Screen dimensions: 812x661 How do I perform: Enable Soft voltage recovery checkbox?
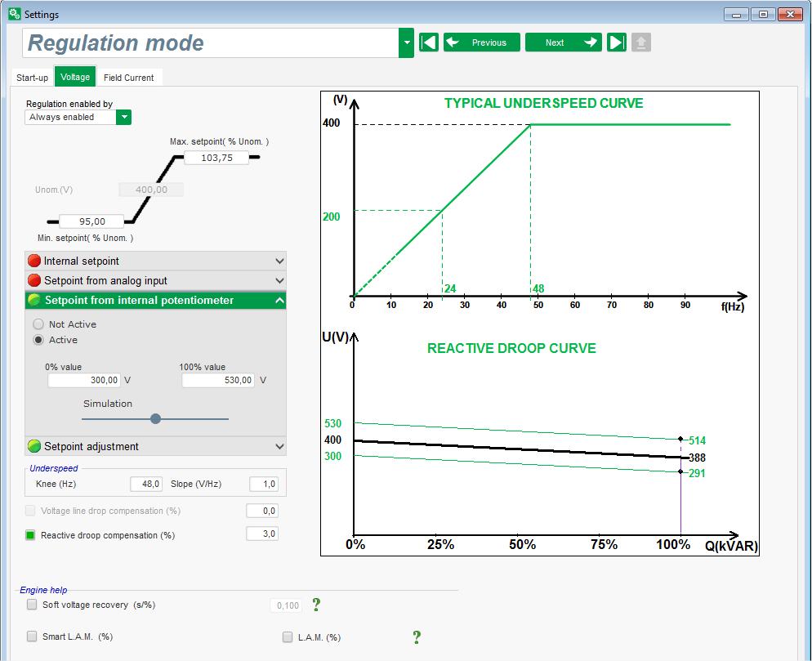tap(32, 605)
